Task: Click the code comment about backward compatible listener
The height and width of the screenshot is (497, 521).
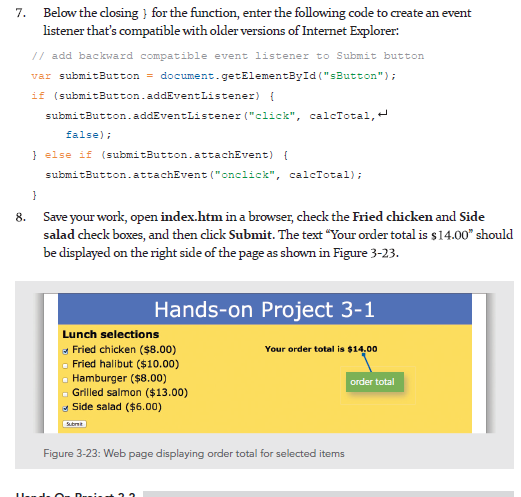Action: pyautogui.click(x=228, y=56)
